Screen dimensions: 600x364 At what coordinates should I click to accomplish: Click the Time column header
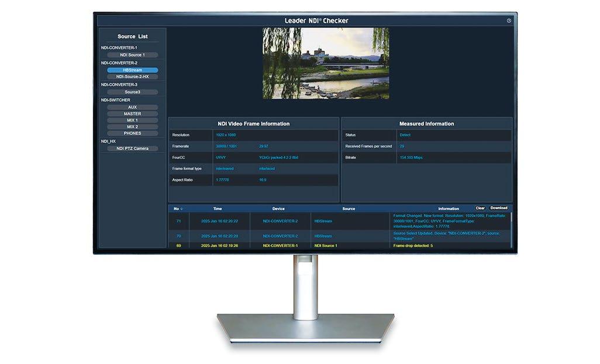point(218,209)
